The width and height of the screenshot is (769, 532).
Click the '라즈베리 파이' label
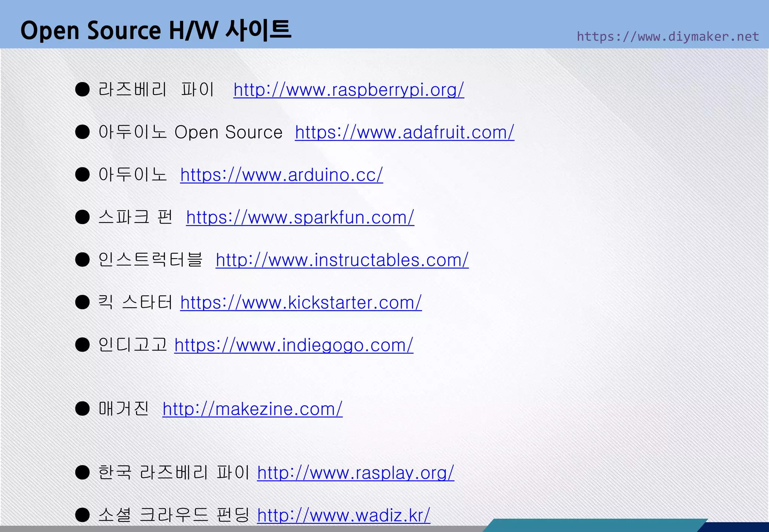(x=156, y=89)
